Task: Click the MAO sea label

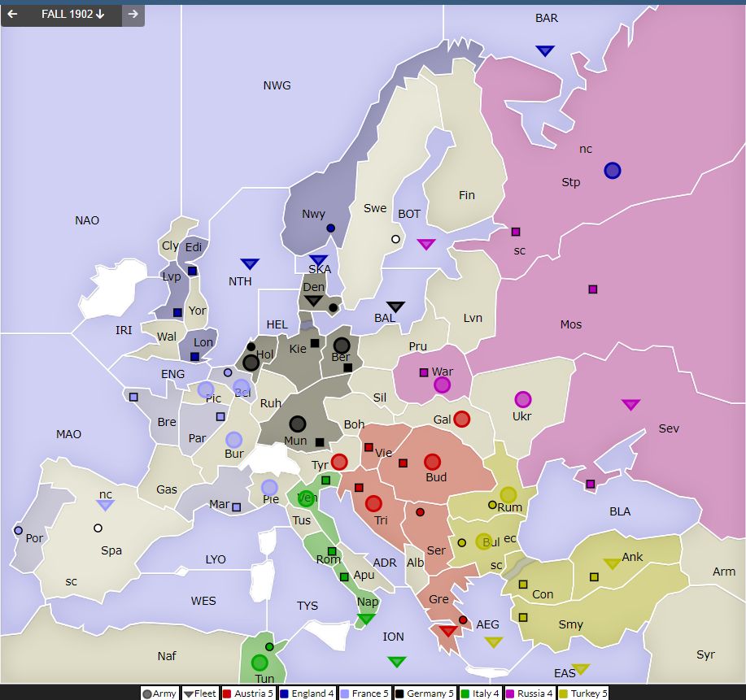Action: (x=68, y=434)
